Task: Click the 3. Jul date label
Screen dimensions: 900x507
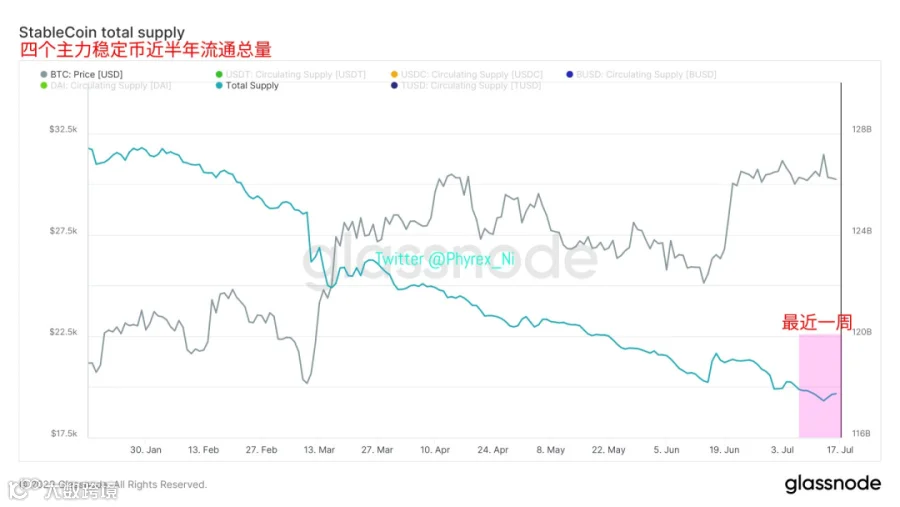Action: (x=782, y=450)
